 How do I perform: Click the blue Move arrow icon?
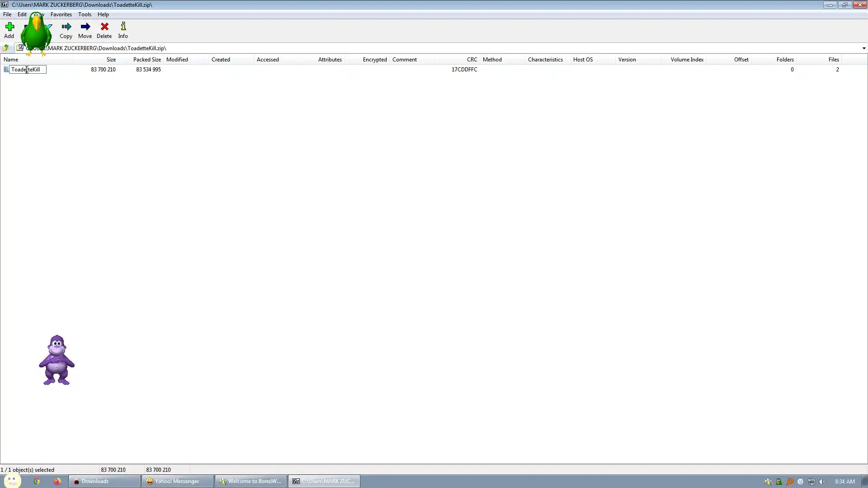(x=85, y=27)
